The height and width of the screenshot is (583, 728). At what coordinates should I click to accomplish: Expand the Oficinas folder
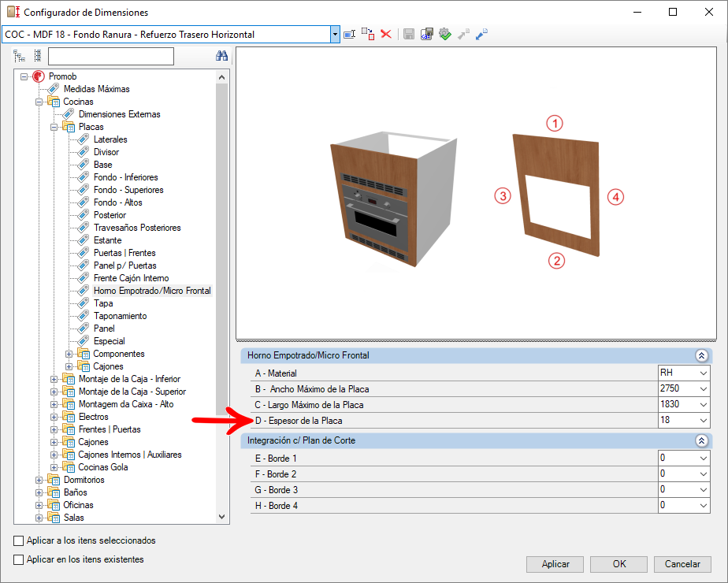coord(39,505)
